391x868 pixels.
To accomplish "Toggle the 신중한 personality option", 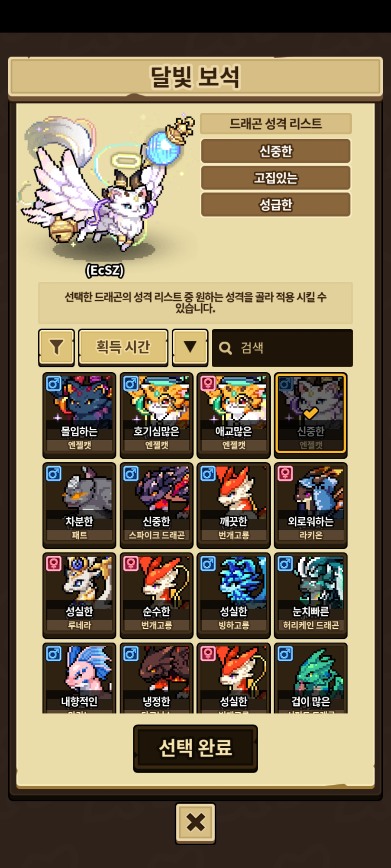I will tap(276, 151).
